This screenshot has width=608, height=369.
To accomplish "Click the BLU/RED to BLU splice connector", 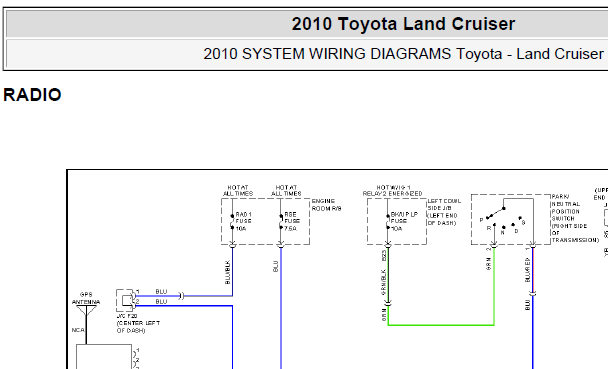I will click(533, 293).
